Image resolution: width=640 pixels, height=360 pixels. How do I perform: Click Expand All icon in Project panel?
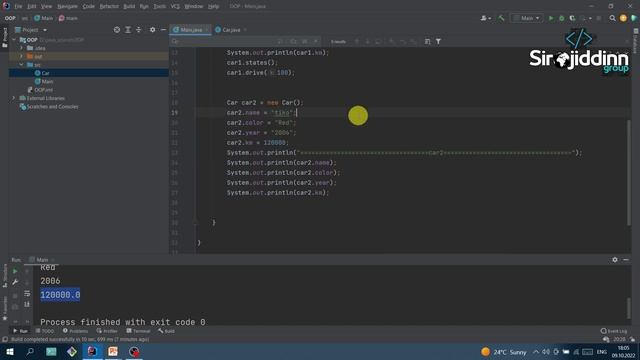coord(128,30)
